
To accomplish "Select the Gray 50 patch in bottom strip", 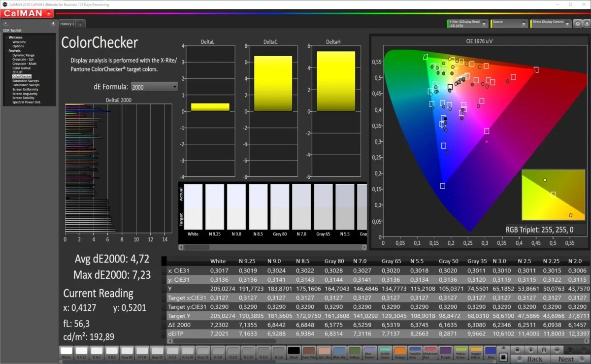I will click(188, 352).
